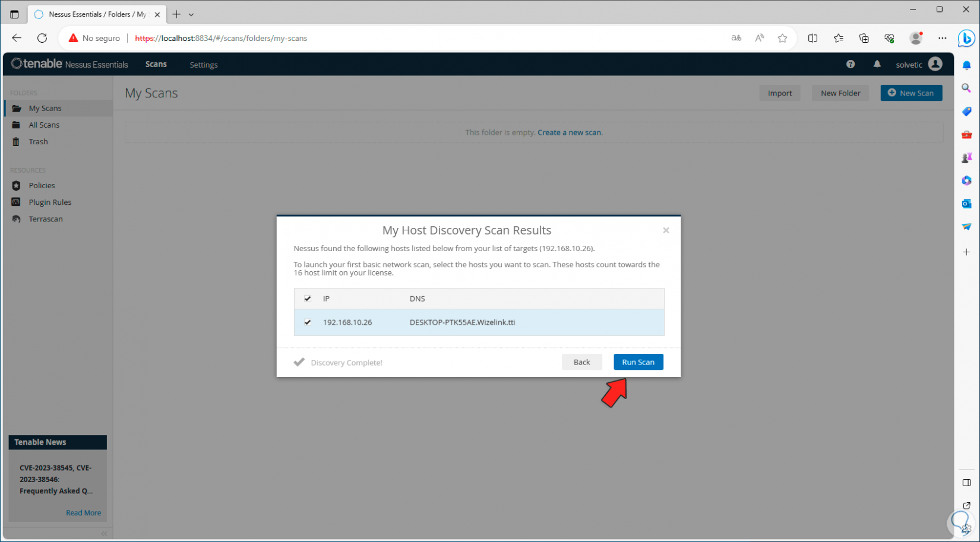This screenshot has width=980, height=542.
Task: Click the address bar URL field
Action: pyautogui.click(x=428, y=38)
